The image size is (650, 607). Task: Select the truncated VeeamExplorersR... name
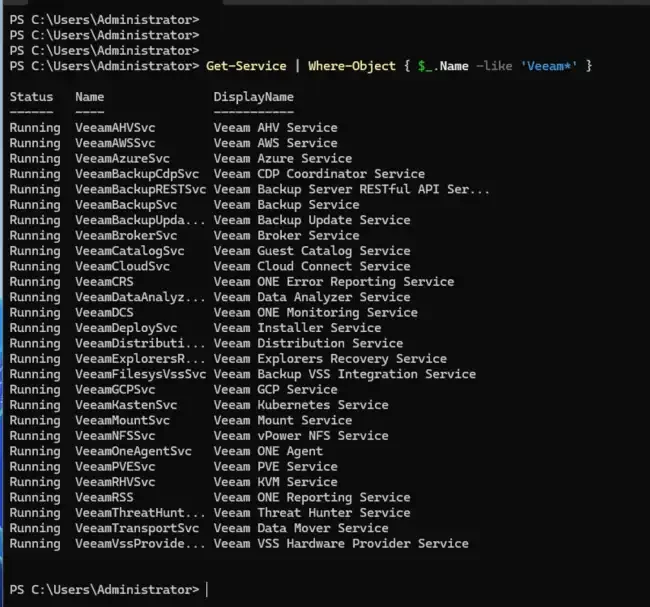140,359
